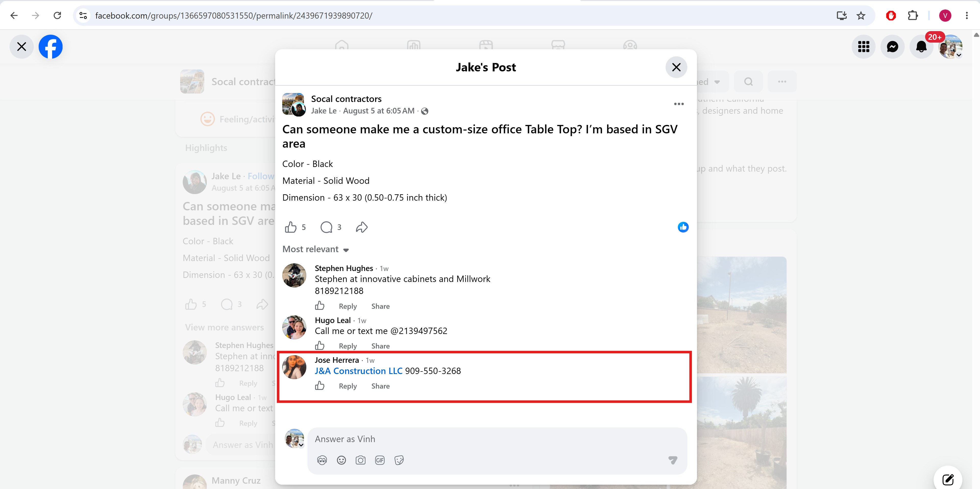Image resolution: width=980 pixels, height=489 pixels.
Task: Open the red ad blocker extension
Action: [891, 16]
